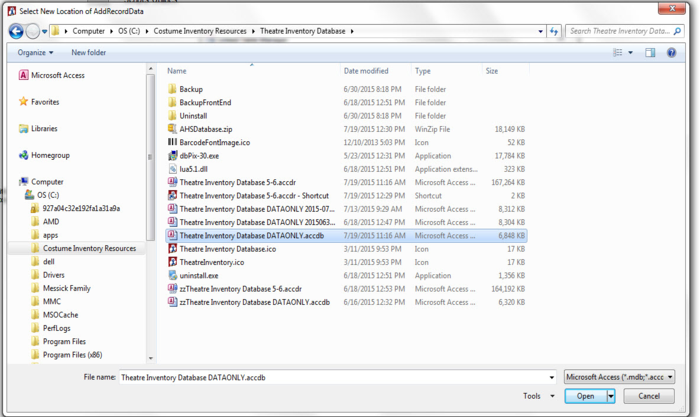Open the Microsoft Access file type dropdown
This screenshot has width=700, height=417.
pos(619,377)
